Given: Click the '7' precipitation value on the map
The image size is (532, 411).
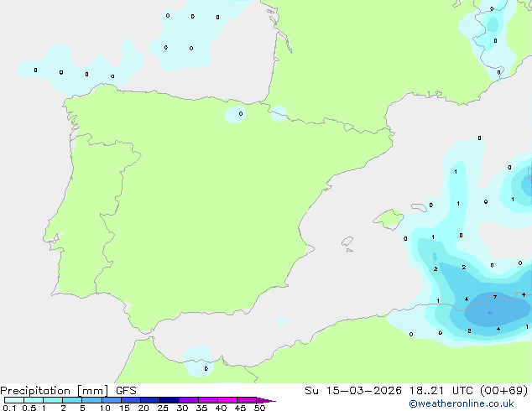Looking at the screenshot, I should (x=495, y=297).
